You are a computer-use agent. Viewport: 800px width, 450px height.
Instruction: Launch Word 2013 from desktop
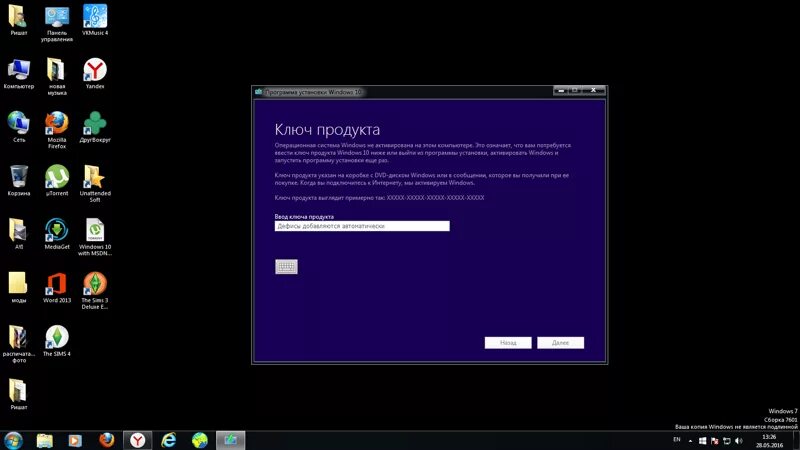click(57, 288)
